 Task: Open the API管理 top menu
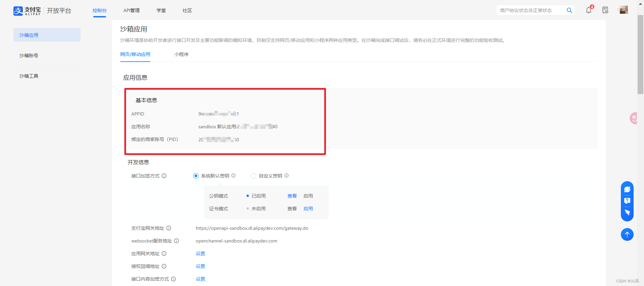pos(131,10)
